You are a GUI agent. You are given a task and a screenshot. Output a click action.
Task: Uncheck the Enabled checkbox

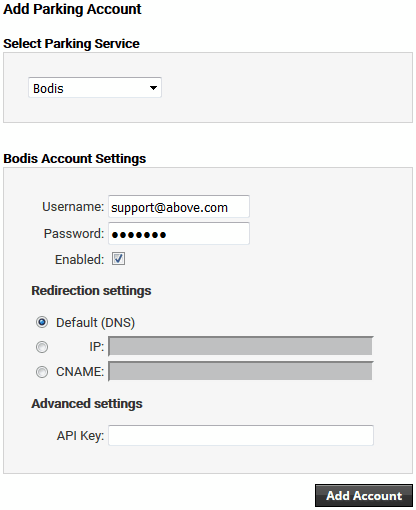point(118,259)
